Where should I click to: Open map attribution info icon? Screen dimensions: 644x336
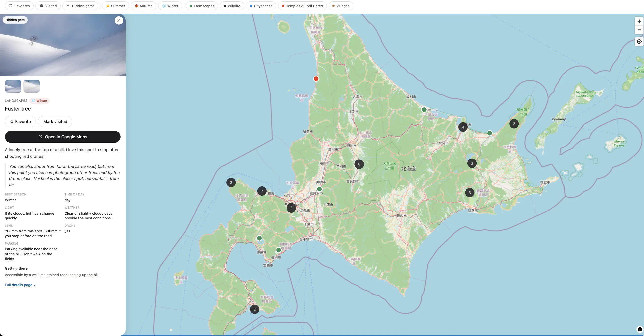coord(640,329)
